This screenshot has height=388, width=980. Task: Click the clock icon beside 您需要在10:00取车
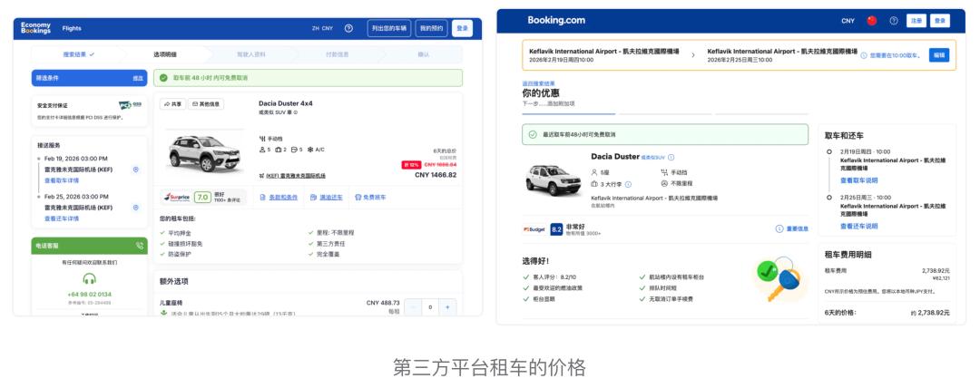pos(864,55)
